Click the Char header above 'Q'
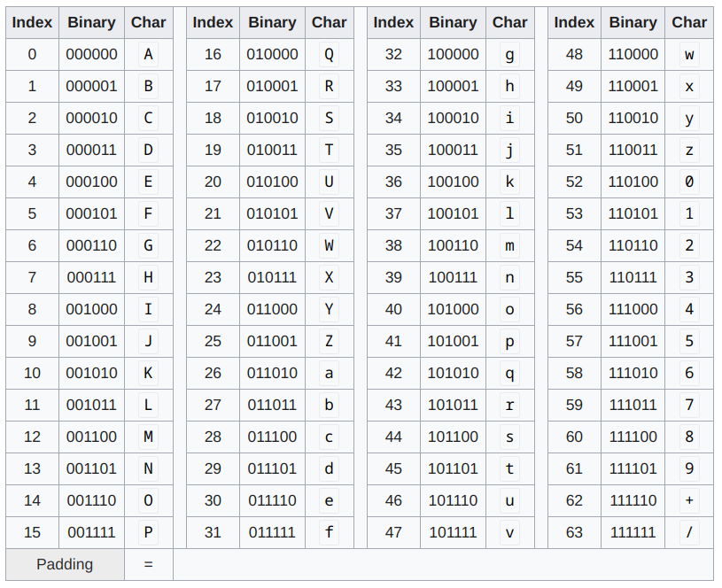Viewport: 722px width, 588px height. (329, 22)
